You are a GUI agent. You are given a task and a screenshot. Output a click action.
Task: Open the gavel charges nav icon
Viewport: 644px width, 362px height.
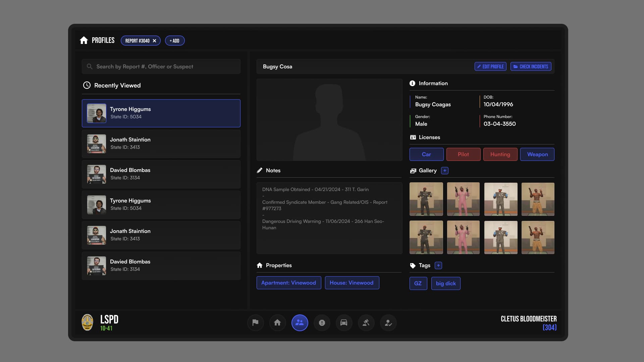[x=366, y=322]
